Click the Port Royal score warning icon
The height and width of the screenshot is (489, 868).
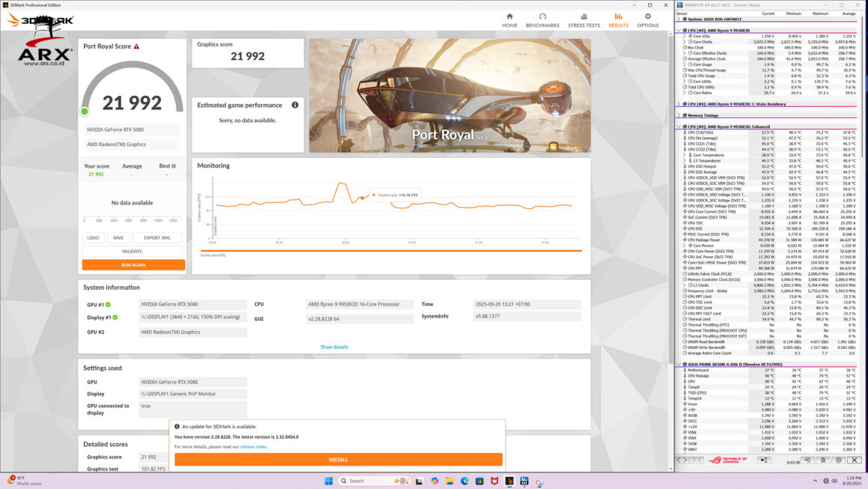[137, 46]
